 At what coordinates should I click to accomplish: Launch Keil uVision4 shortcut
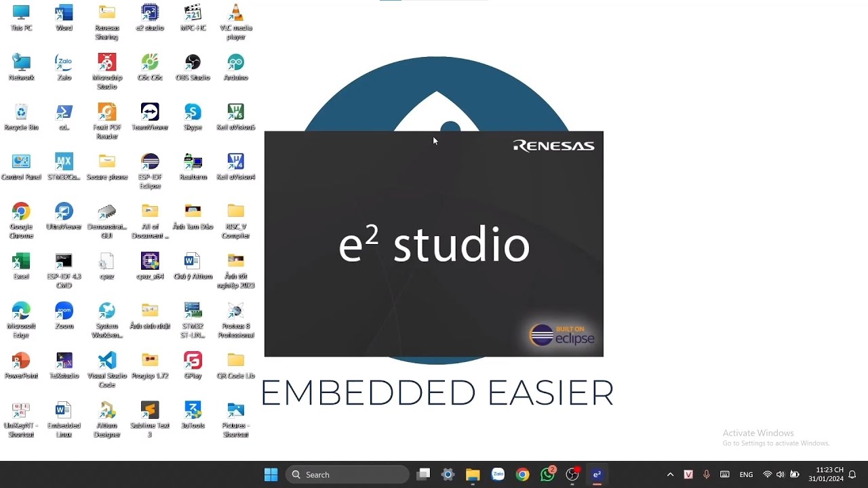tap(235, 166)
